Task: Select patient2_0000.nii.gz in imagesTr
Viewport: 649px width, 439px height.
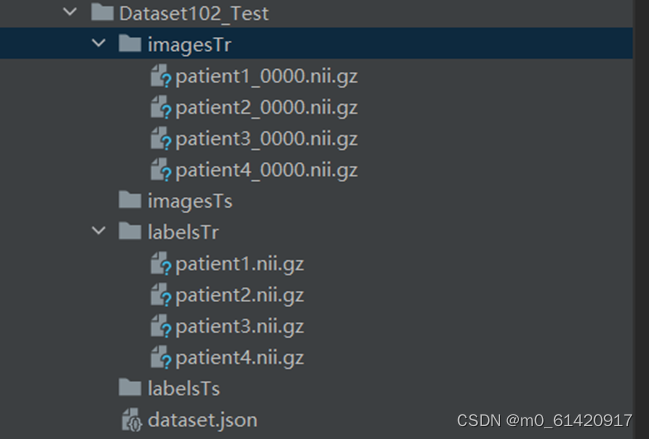Action: click(267, 108)
